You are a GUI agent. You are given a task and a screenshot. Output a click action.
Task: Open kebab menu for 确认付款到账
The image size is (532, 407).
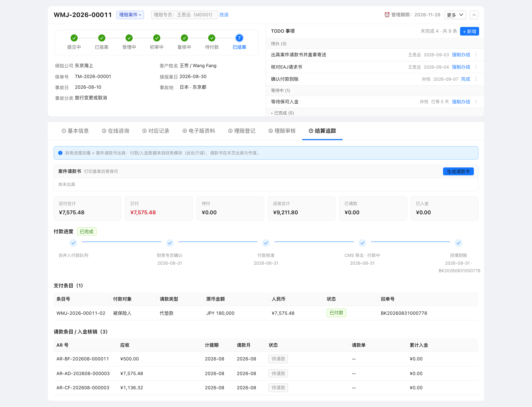point(476,79)
